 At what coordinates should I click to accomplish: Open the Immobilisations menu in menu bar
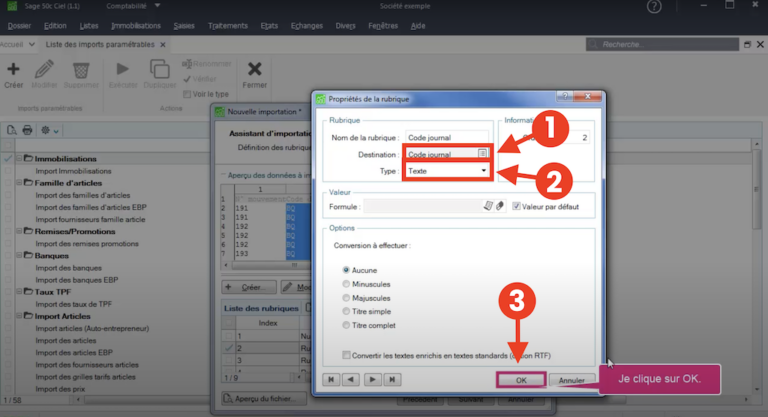(136, 26)
